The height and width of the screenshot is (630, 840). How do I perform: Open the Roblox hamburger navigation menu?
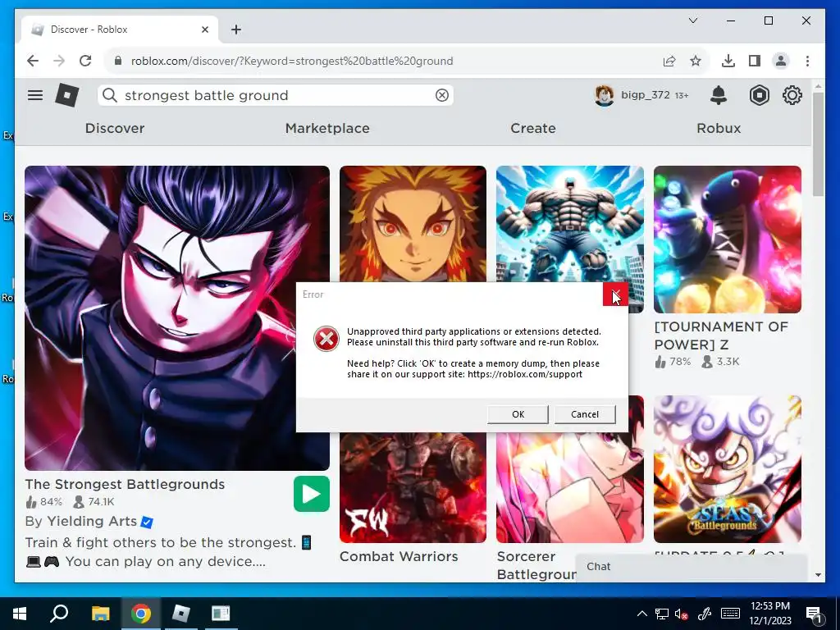point(35,95)
